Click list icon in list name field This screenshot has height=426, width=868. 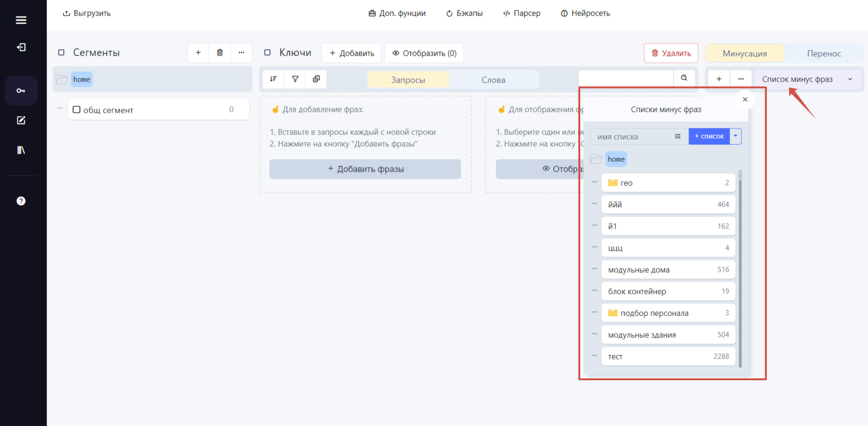click(677, 136)
